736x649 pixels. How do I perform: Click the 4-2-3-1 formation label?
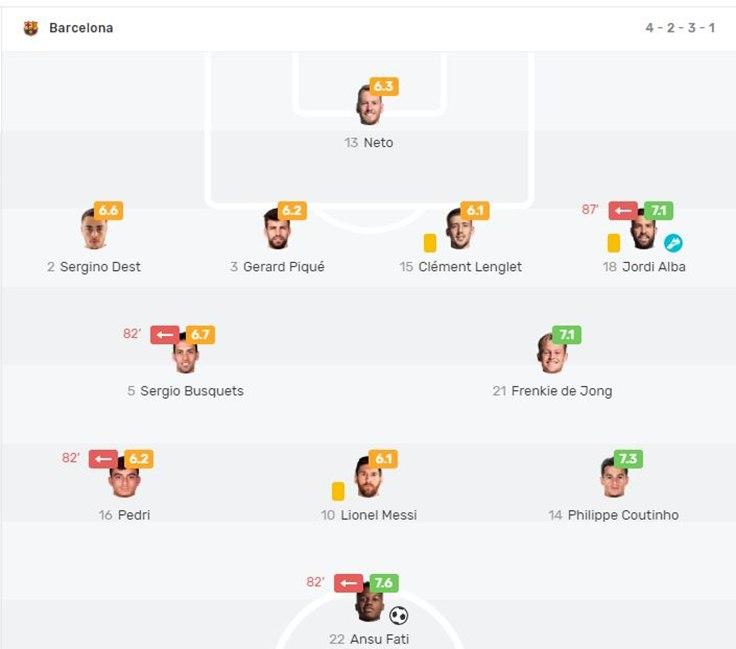pyautogui.click(x=680, y=28)
